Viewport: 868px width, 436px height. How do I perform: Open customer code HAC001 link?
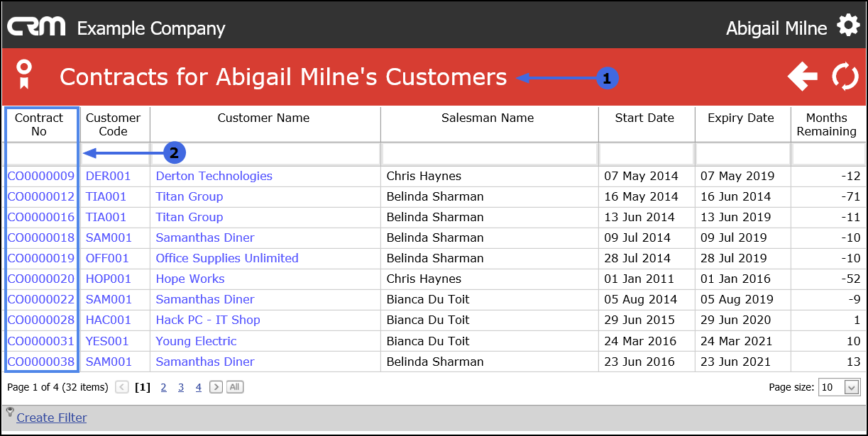(109, 320)
